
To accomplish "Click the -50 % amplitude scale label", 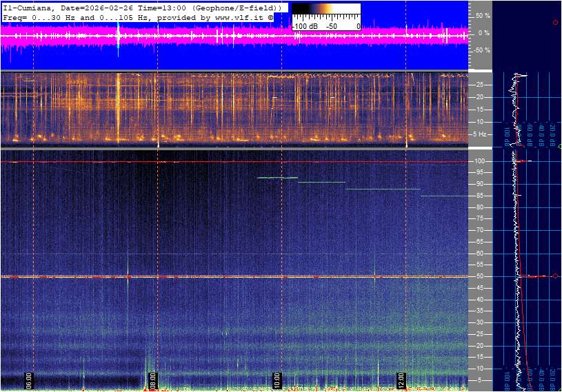I will [481, 50].
